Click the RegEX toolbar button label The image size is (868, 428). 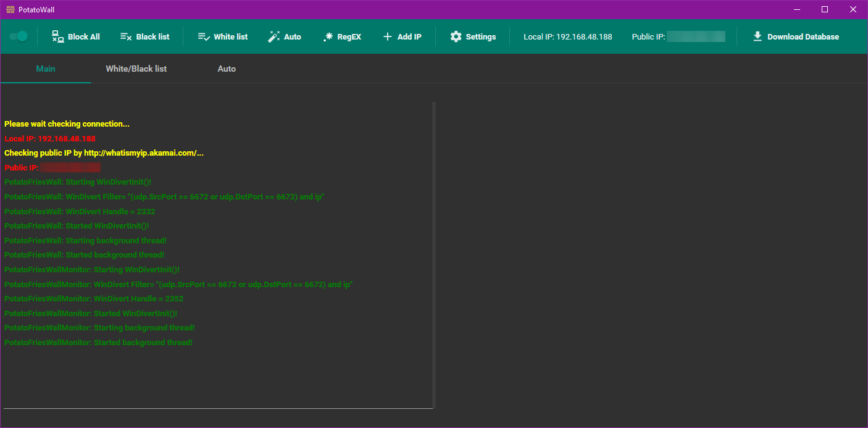(349, 36)
